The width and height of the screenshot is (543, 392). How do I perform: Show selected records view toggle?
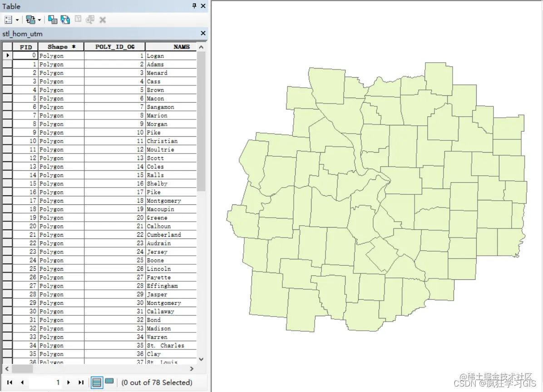[109, 381]
